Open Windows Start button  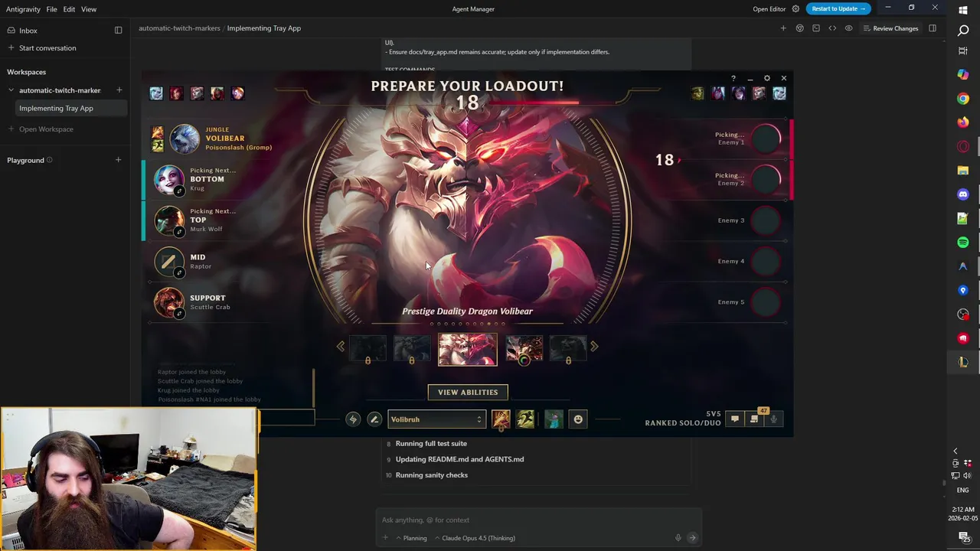point(963,9)
